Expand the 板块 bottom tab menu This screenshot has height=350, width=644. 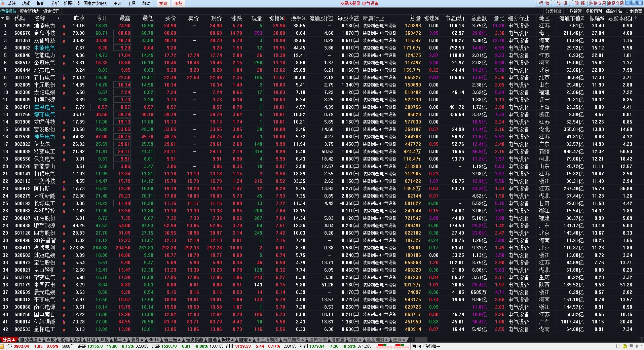[232, 340]
